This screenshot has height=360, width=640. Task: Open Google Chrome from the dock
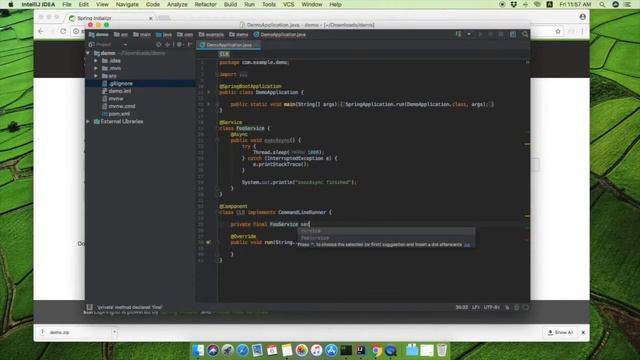(376, 350)
